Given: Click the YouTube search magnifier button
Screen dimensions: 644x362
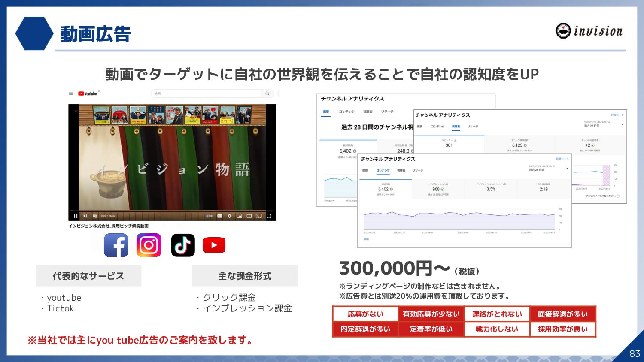Looking at the screenshot, I should point(267,93).
